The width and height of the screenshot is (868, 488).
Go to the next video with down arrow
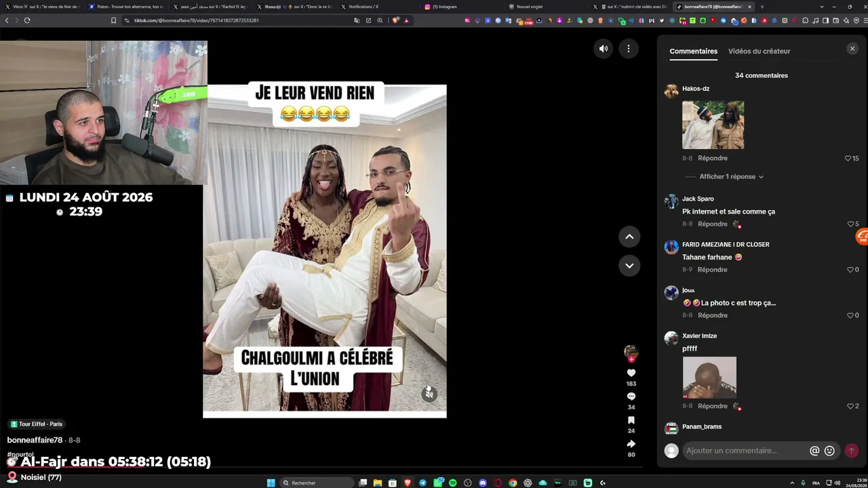click(629, 266)
